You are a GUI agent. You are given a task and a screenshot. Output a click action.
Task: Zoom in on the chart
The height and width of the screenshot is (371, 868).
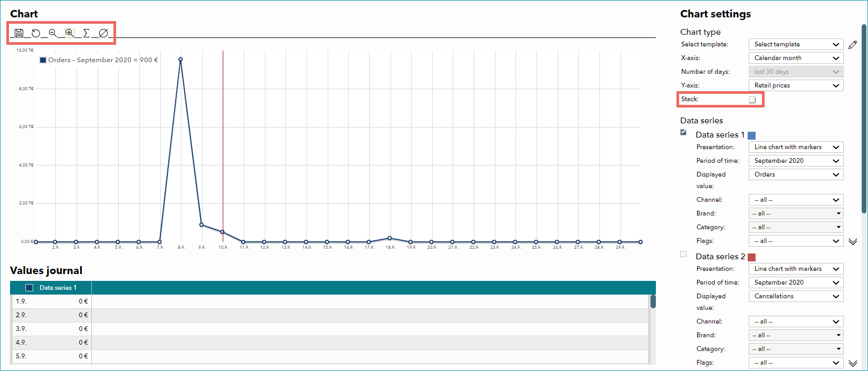(70, 33)
